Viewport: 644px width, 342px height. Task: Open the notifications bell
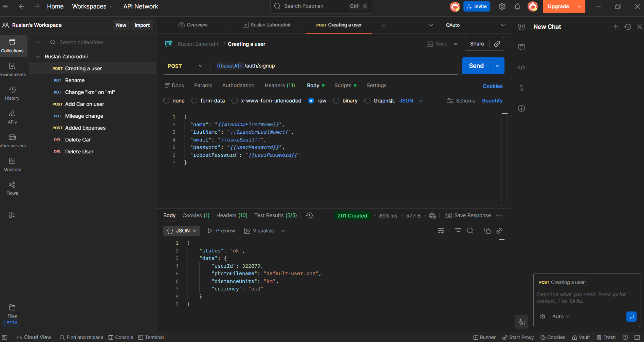517,6
